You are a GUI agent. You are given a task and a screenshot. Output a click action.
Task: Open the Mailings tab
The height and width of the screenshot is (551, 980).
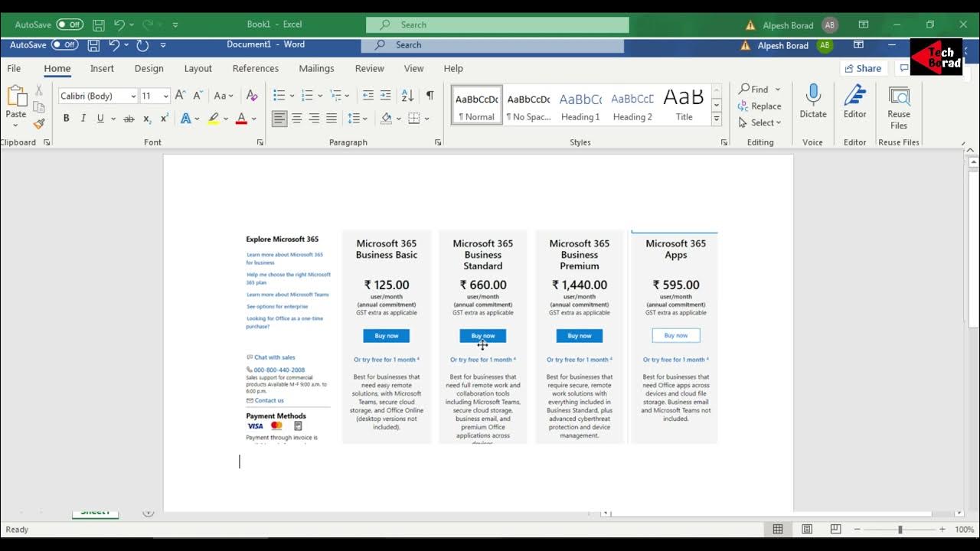316,68
